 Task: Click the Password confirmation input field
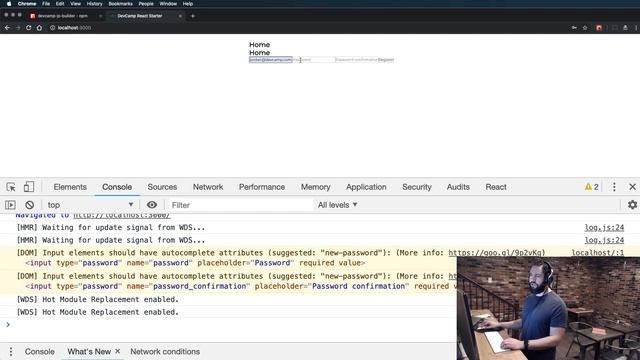click(356, 60)
